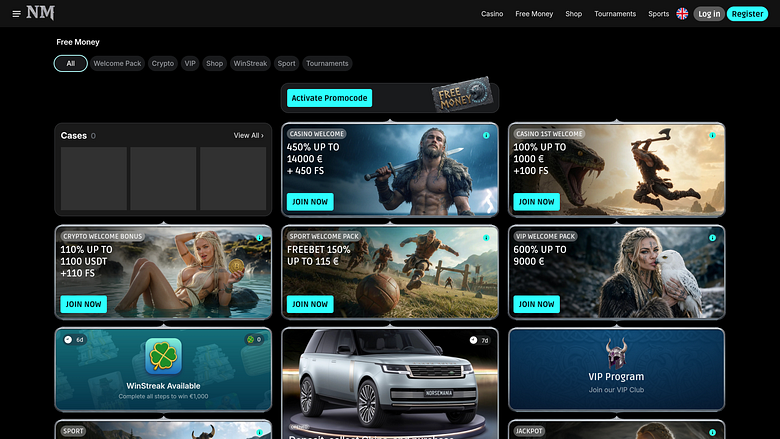This screenshot has width=780, height=439.
Task: Expand Cases with View All
Action: 249,135
